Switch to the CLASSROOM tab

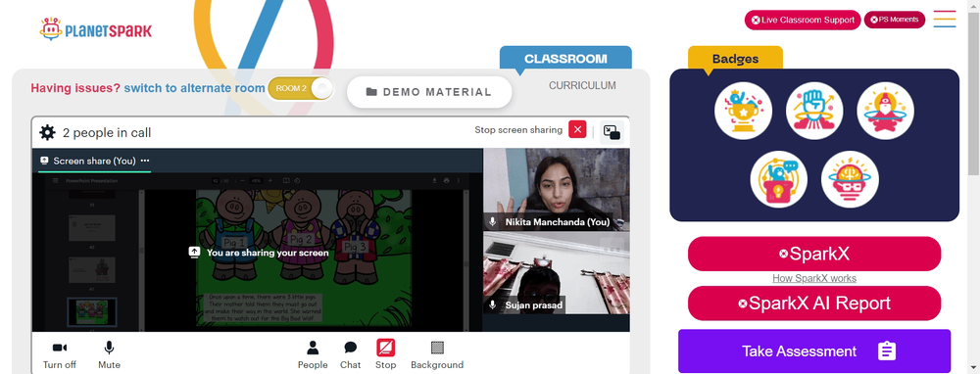click(565, 59)
